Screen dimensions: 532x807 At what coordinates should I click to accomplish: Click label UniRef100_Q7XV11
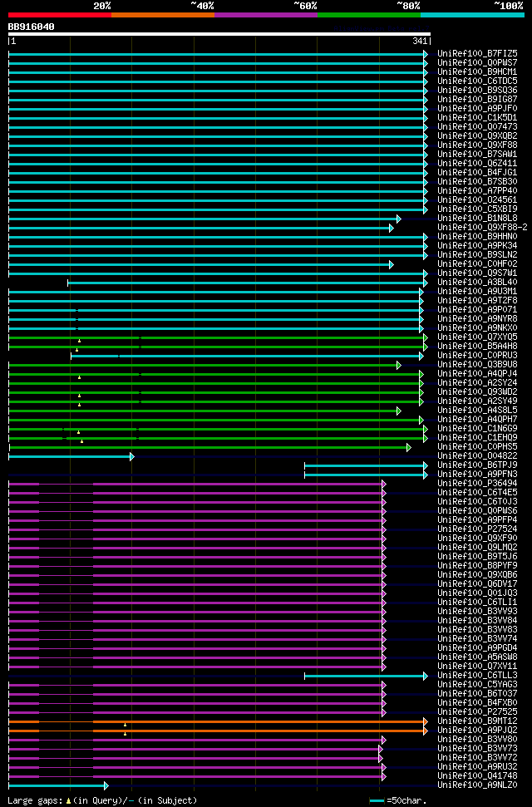pos(477,666)
